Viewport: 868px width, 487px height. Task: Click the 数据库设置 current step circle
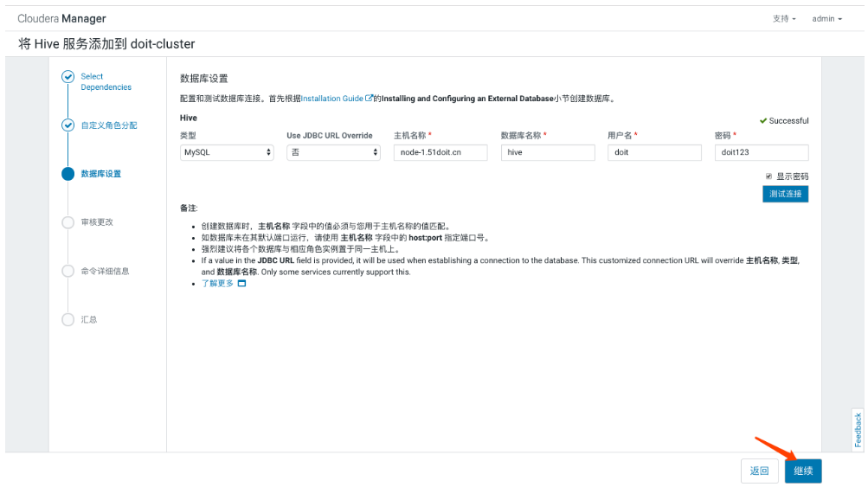coord(68,174)
